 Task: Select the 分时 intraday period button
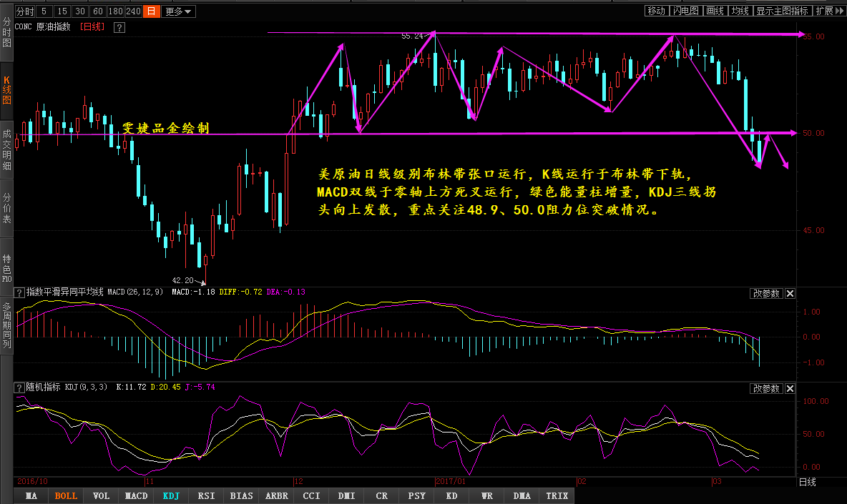point(25,11)
